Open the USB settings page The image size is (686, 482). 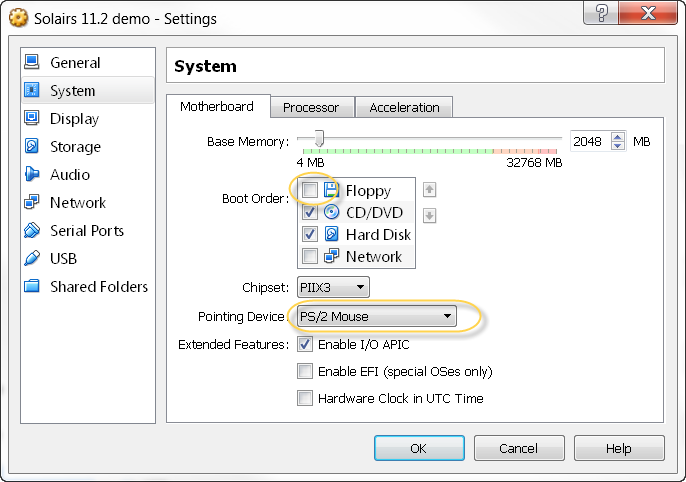tap(88, 258)
